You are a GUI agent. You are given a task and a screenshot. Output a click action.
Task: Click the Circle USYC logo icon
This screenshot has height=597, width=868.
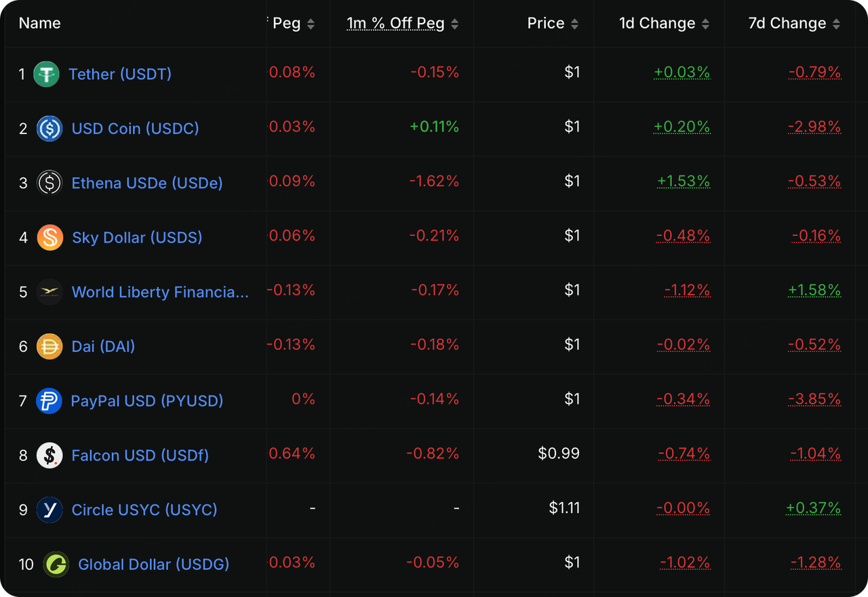pos(50,510)
